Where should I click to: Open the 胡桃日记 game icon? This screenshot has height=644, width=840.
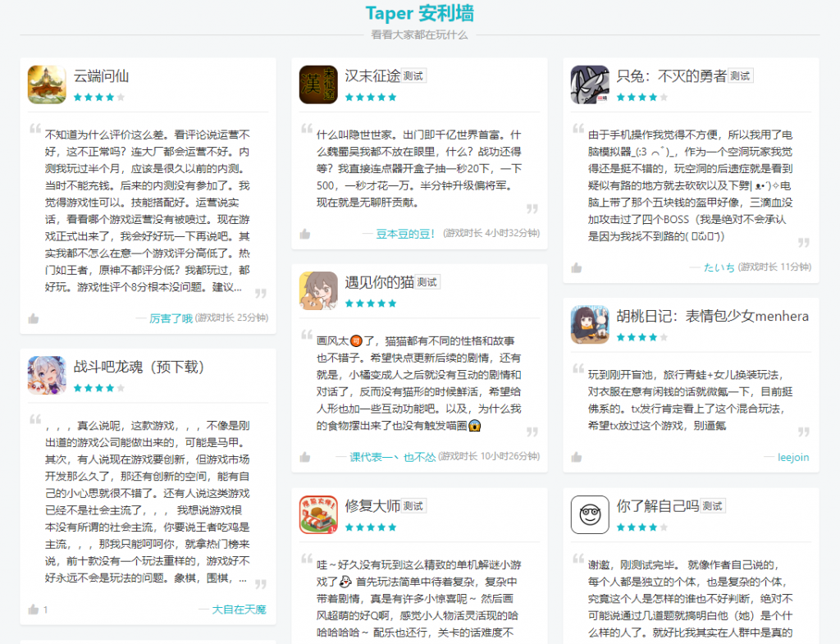[x=589, y=322]
